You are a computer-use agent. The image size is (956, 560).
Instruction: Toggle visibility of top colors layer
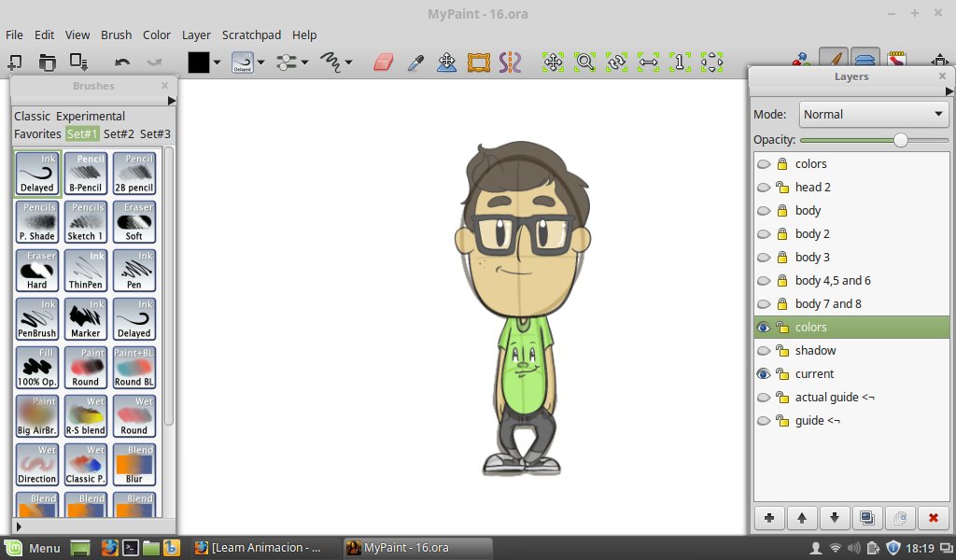[x=764, y=164]
